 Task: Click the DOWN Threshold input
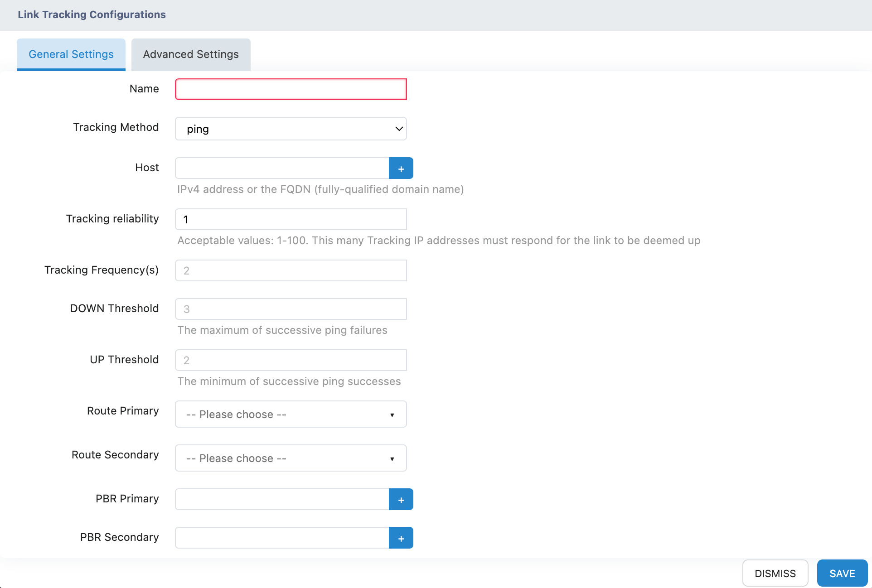[291, 309]
